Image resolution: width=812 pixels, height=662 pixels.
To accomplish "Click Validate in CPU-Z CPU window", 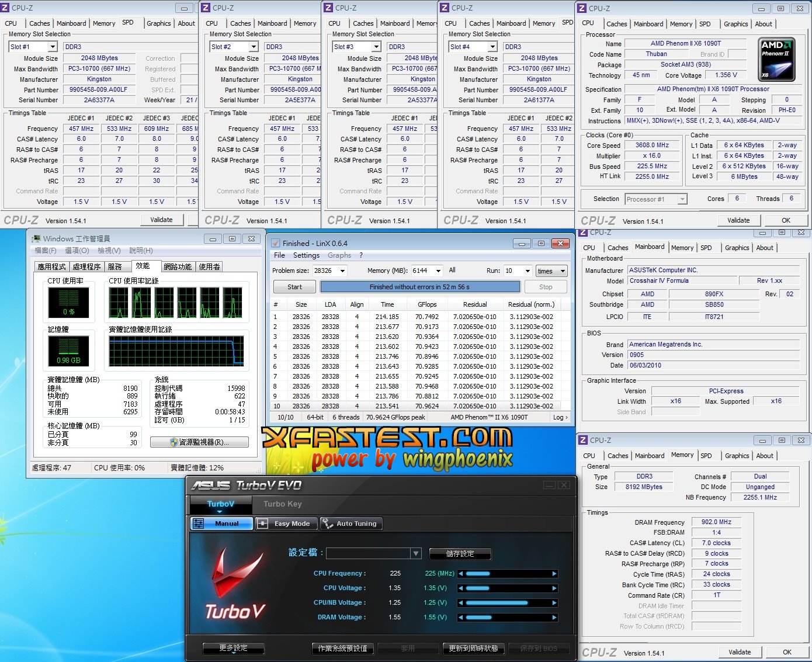I will coord(738,220).
